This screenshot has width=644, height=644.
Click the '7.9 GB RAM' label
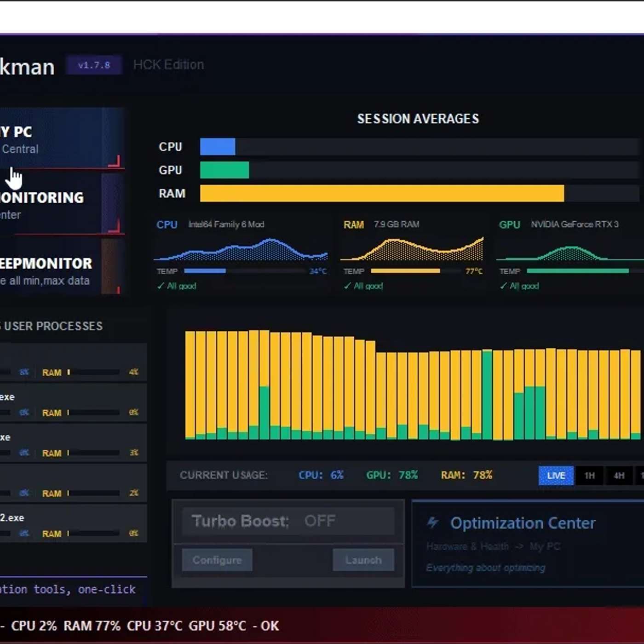pos(397,224)
